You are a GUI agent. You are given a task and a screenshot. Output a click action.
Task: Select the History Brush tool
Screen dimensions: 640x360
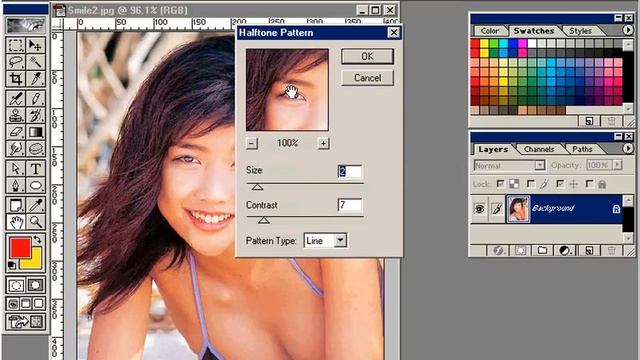coord(36,115)
